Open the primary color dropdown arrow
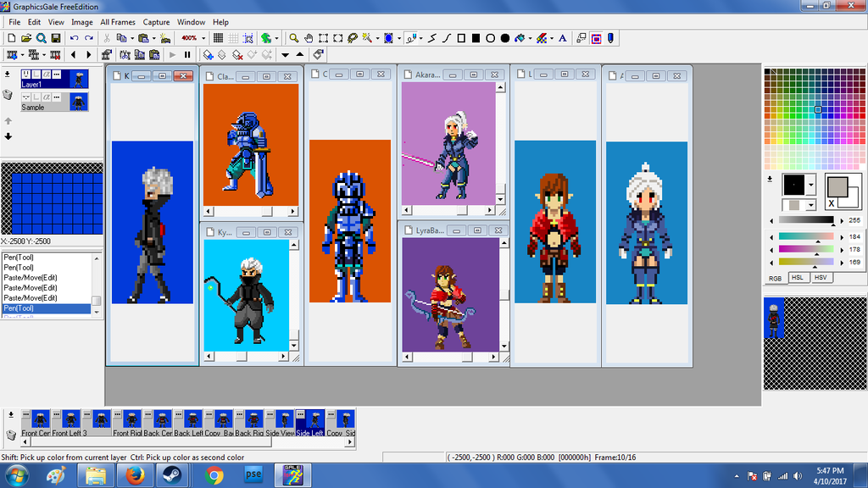This screenshot has height=488, width=868. point(811,184)
